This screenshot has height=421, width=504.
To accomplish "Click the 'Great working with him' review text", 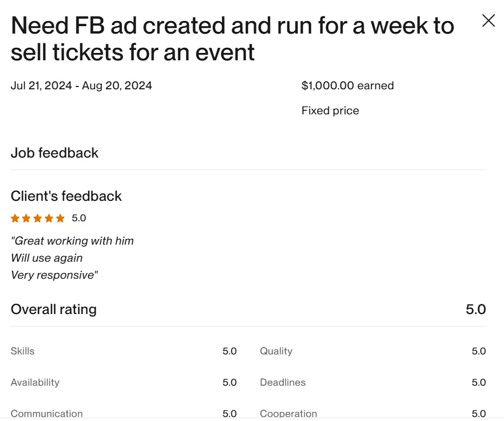I will point(72,241).
